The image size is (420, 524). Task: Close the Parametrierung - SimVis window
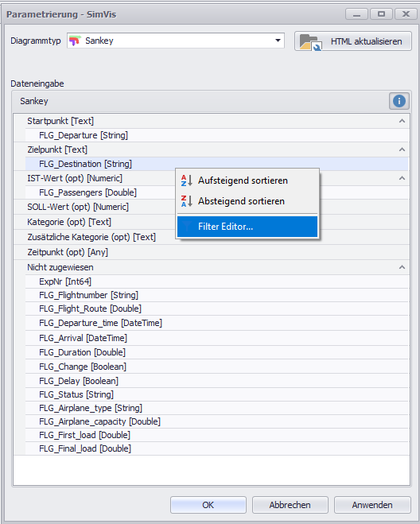coord(406,14)
